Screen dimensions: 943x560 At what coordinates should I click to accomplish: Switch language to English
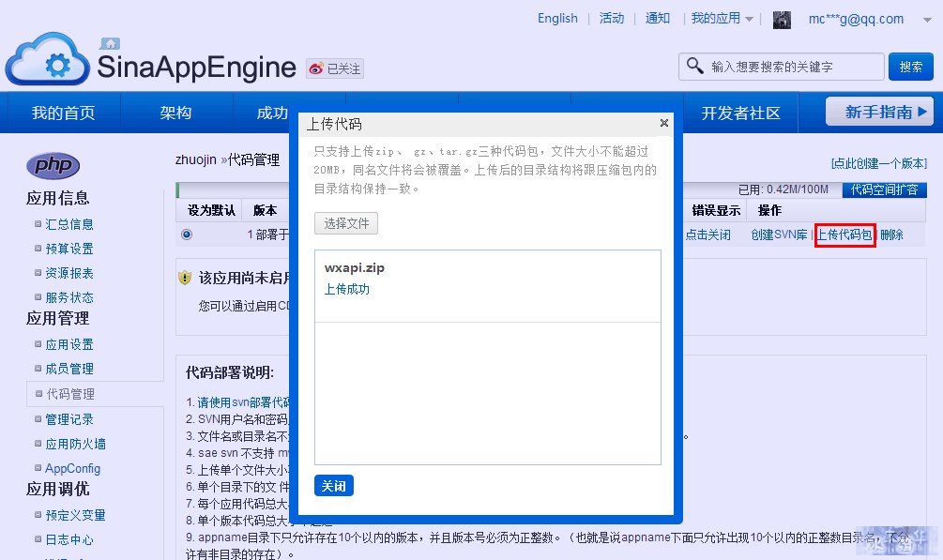pyautogui.click(x=557, y=19)
